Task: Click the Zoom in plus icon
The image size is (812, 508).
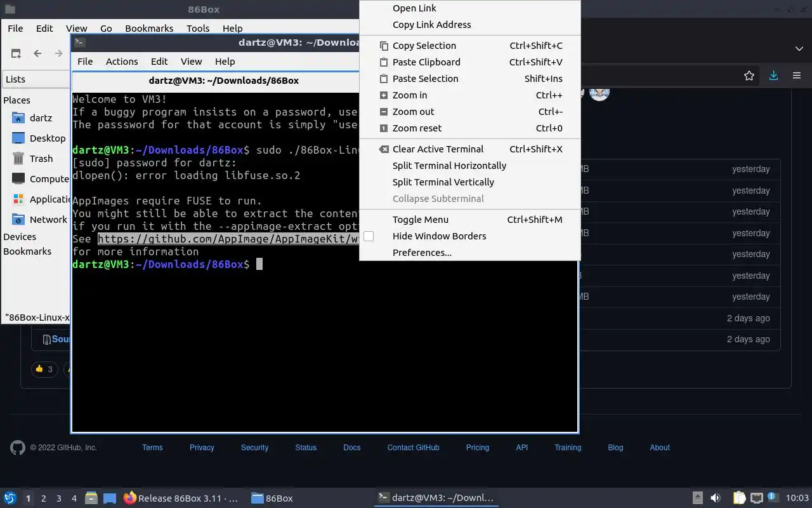Action: tap(383, 95)
